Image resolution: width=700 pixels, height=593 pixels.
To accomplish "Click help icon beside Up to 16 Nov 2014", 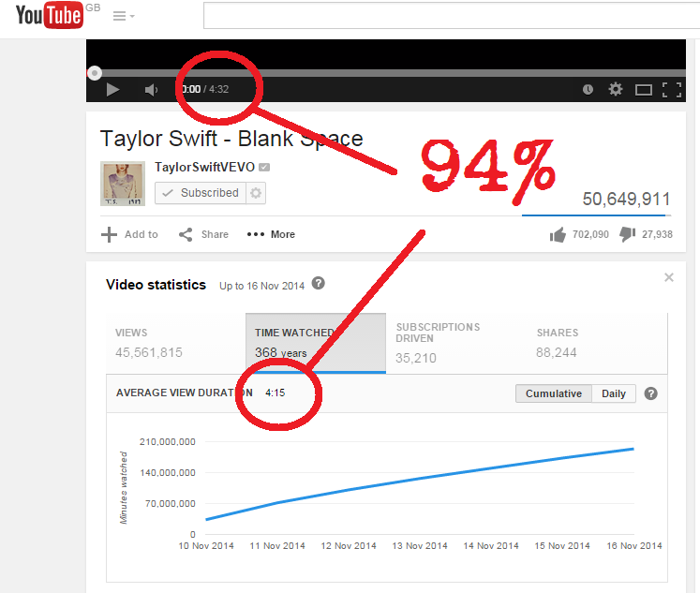I will coord(319,283).
